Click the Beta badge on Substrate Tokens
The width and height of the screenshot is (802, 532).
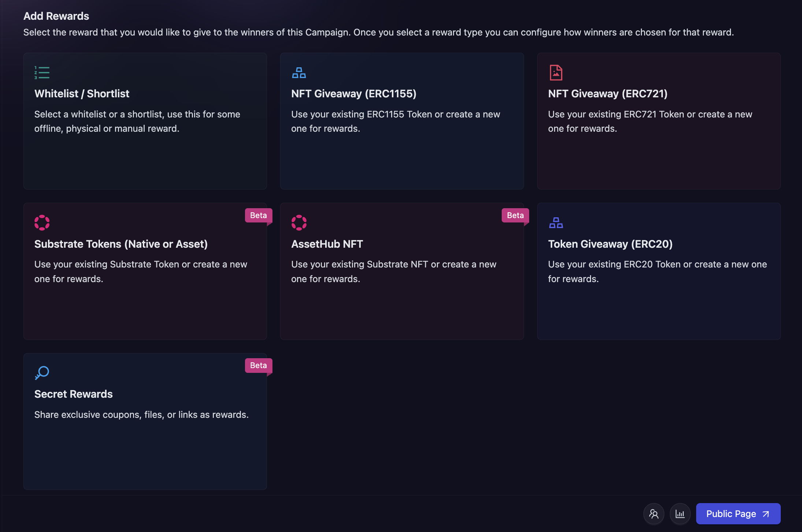coord(258,216)
